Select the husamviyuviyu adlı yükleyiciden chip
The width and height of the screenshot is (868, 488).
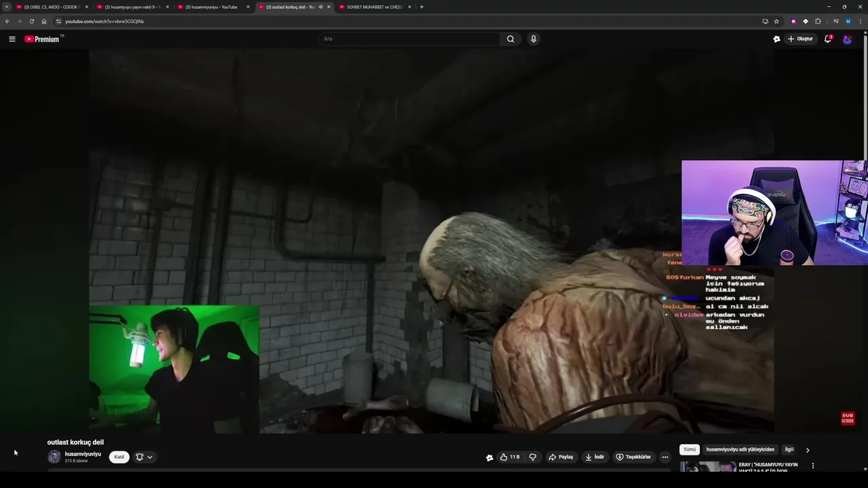(x=740, y=449)
